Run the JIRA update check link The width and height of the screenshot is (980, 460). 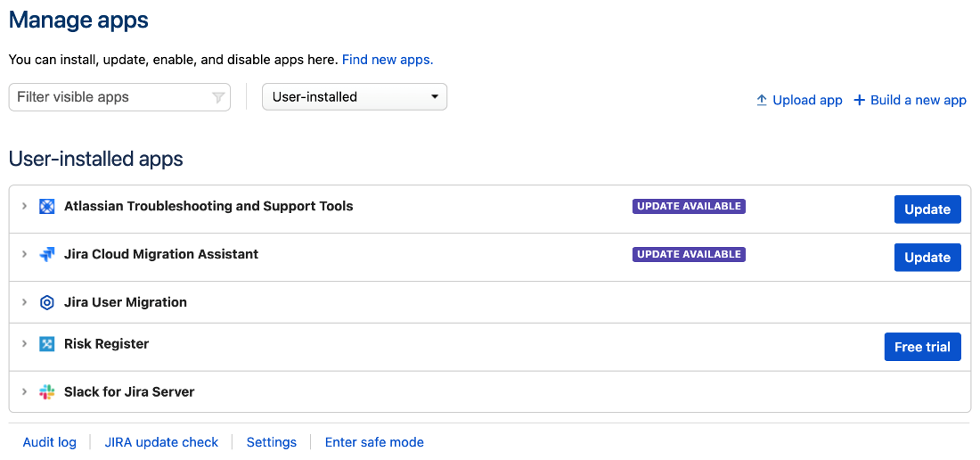coord(161,442)
